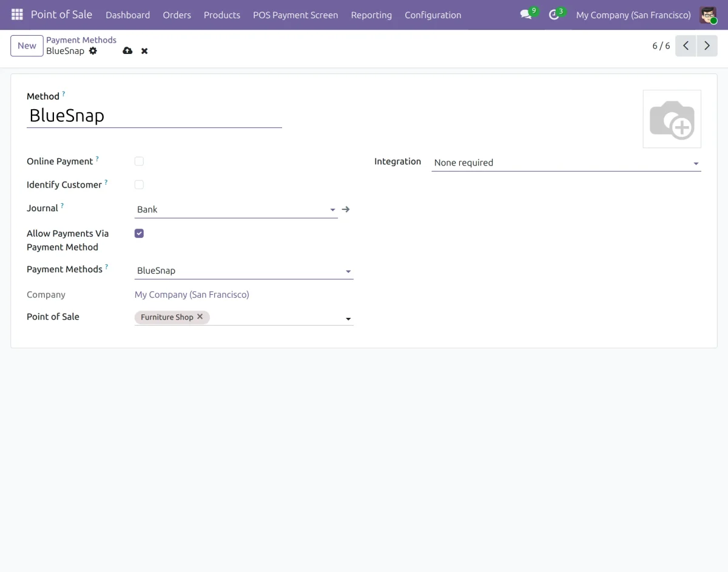This screenshot has height=572, width=728.
Task: Edit the Method name field
Action: (x=154, y=115)
